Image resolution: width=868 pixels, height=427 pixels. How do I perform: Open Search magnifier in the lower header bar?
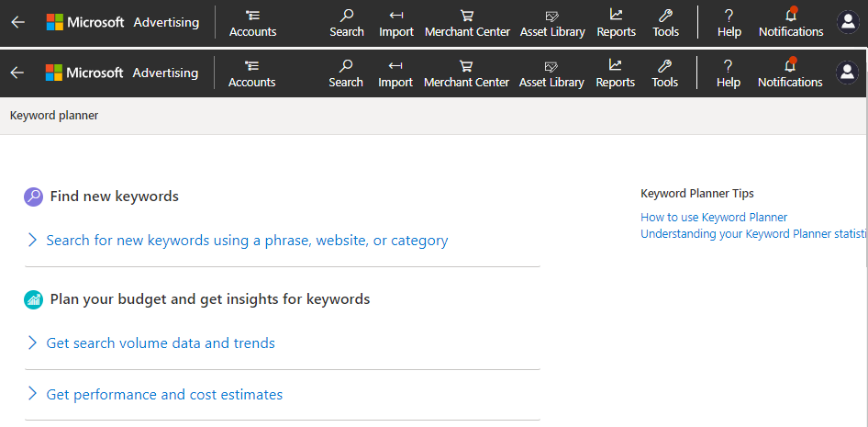tap(346, 73)
